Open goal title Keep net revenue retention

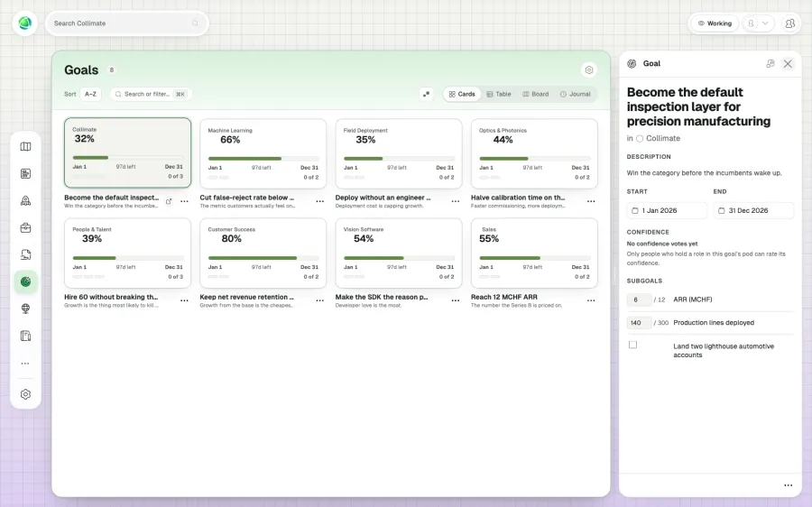(247, 297)
